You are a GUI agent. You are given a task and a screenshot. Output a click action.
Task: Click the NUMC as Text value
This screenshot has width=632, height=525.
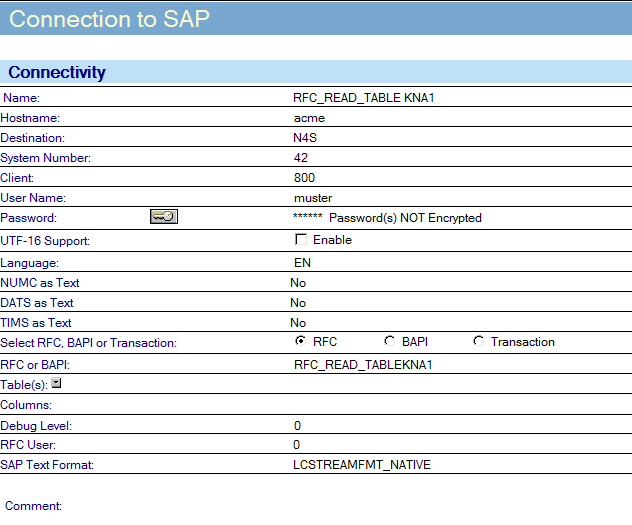click(x=298, y=283)
